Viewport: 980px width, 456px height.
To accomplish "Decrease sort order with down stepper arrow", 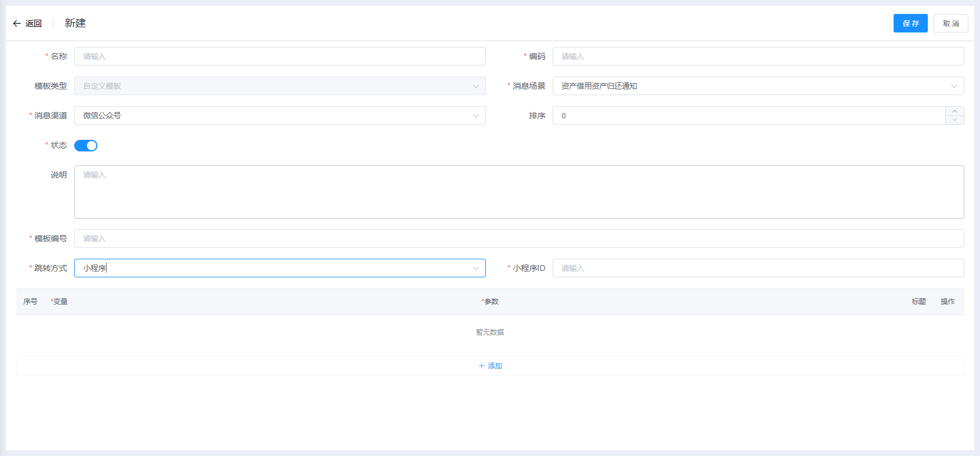I will point(954,120).
